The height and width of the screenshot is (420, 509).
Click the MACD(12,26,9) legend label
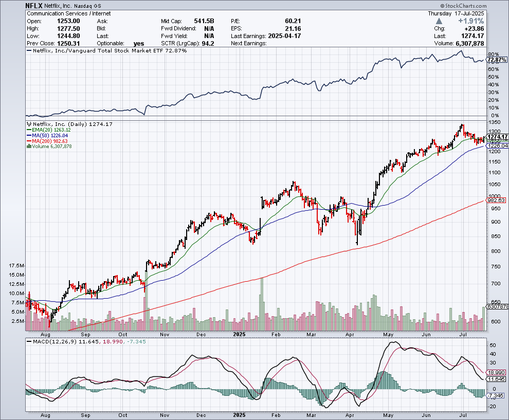coord(55,341)
